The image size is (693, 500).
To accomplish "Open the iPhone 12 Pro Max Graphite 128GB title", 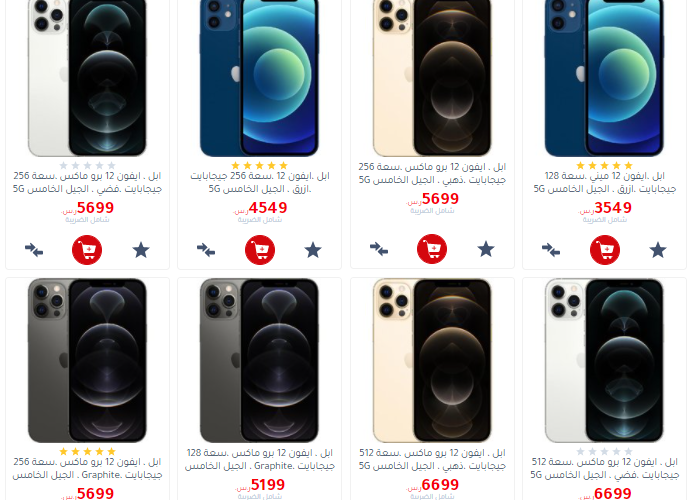I will (x=259, y=460).
